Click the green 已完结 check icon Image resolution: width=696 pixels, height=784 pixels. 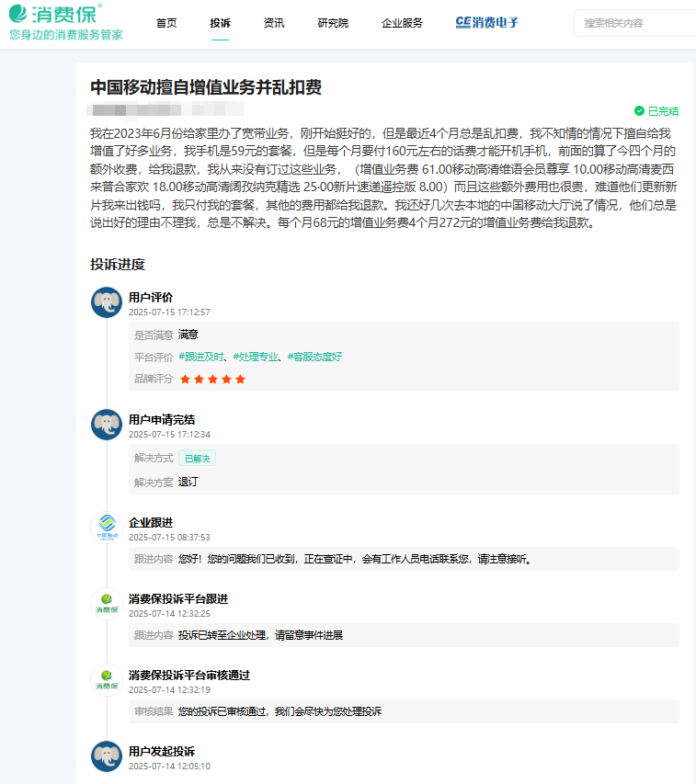[639, 111]
